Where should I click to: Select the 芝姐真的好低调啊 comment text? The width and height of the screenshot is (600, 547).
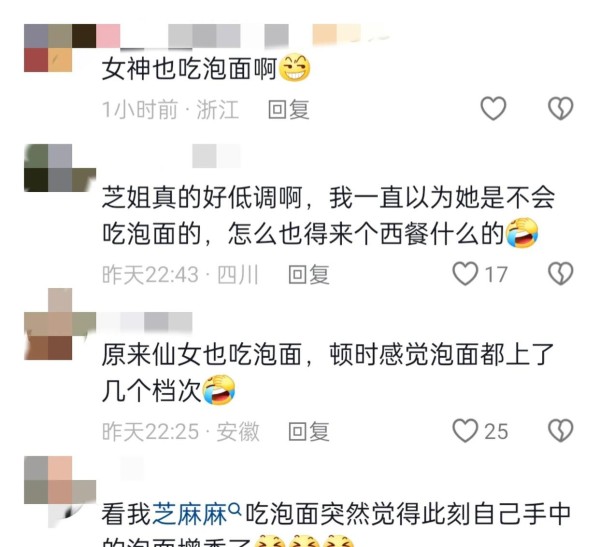pyautogui.click(x=328, y=216)
